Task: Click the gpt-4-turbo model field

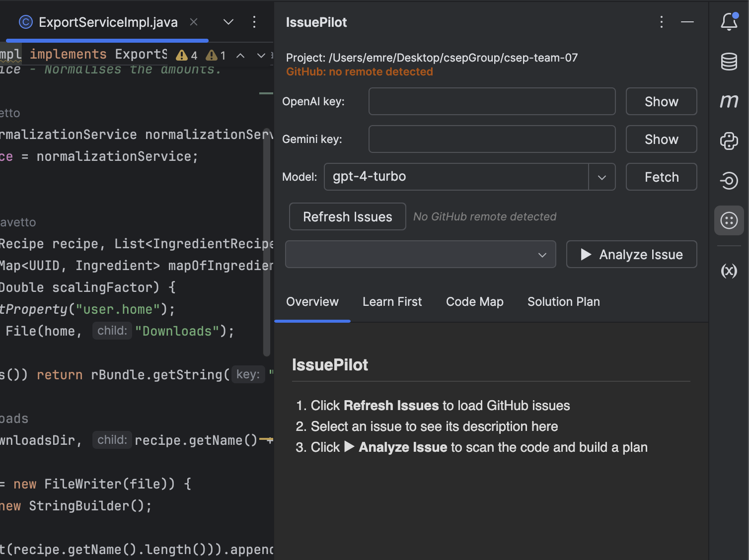Action: click(x=456, y=177)
